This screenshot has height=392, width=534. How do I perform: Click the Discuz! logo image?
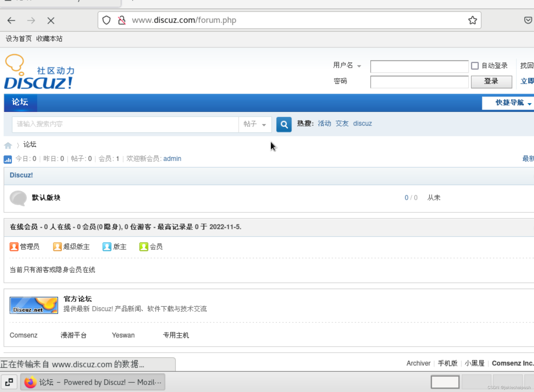40,72
